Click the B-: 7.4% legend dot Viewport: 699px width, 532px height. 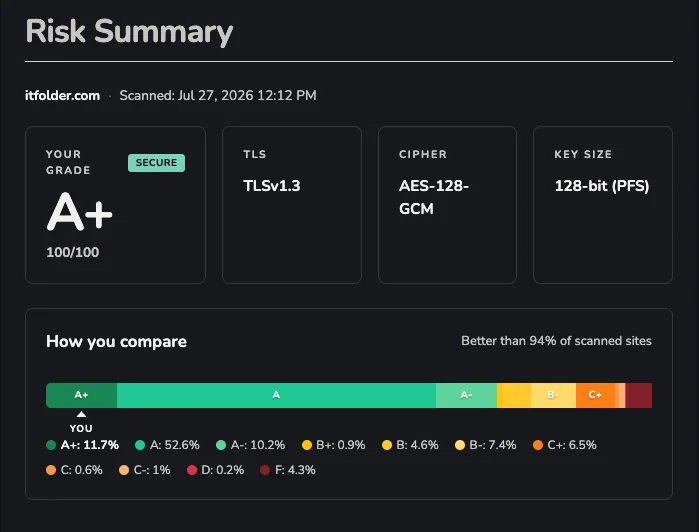coord(460,445)
